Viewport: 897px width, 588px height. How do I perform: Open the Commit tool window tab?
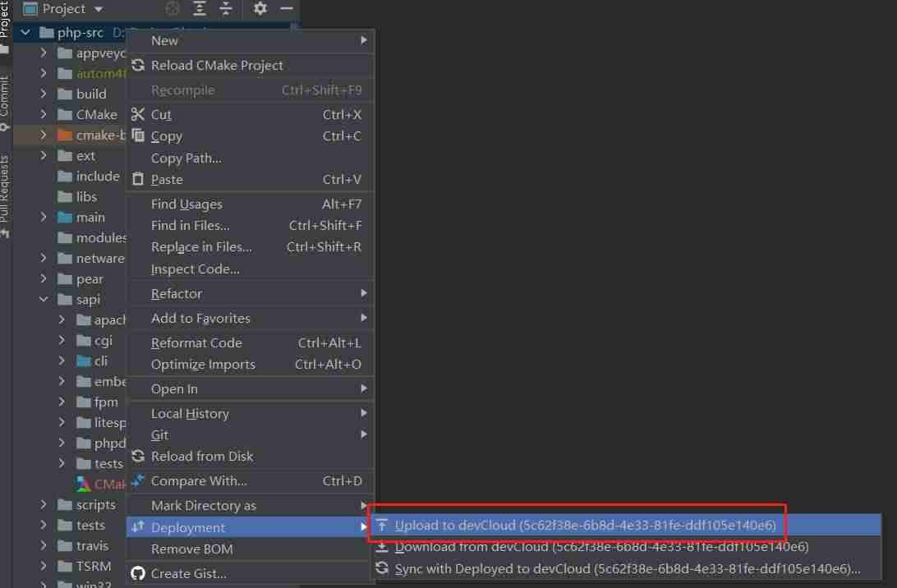coord(5,103)
